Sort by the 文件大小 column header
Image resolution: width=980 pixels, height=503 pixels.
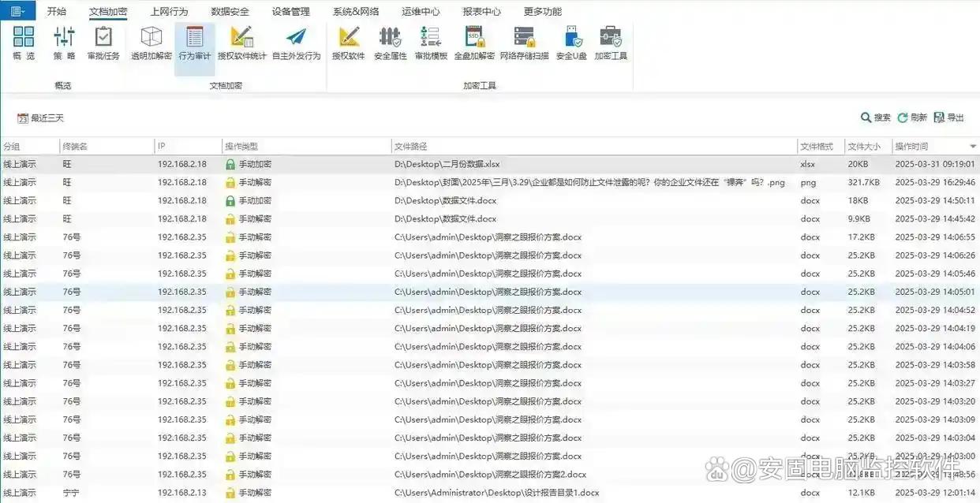click(x=868, y=147)
